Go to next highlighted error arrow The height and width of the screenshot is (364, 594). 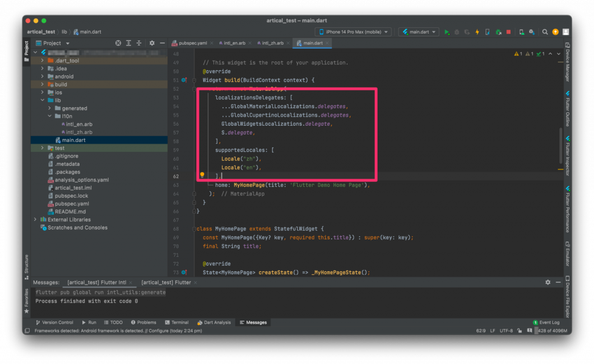(559, 54)
